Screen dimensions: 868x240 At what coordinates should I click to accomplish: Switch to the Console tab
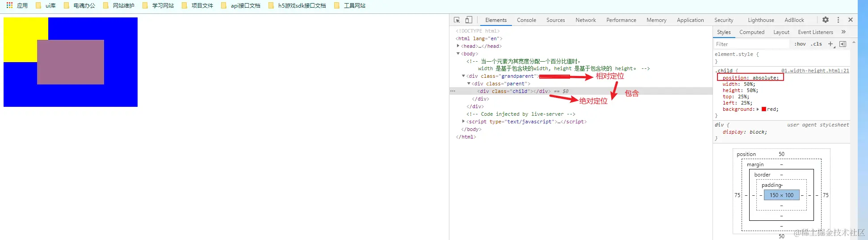point(526,20)
